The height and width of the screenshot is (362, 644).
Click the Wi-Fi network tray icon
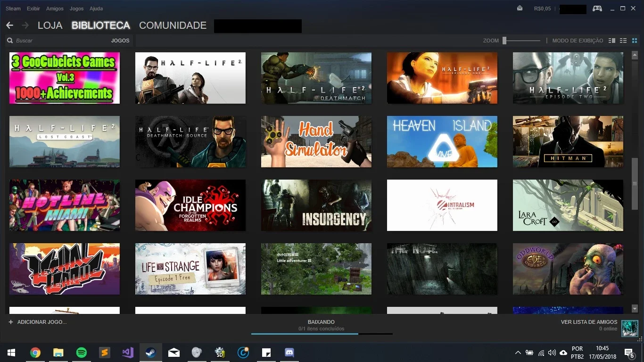coord(541,353)
